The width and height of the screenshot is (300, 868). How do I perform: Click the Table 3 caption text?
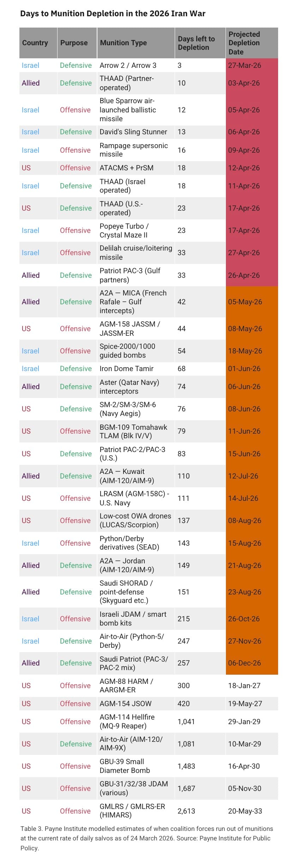tap(147, 838)
